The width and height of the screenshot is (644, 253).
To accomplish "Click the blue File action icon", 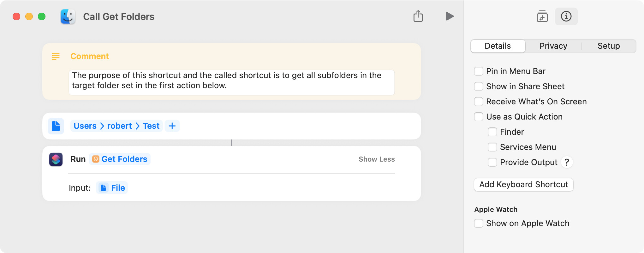I will (56, 126).
